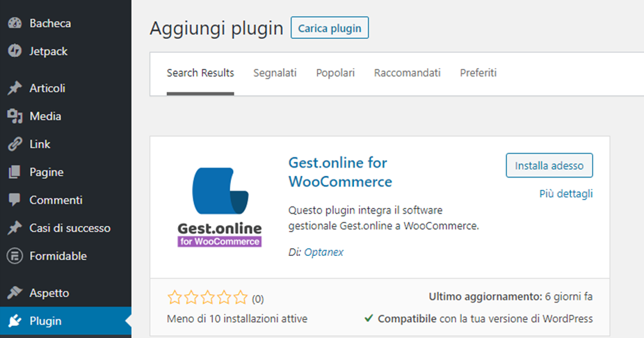
Task: Click the Jetpack lightning icon
Action: coord(15,51)
